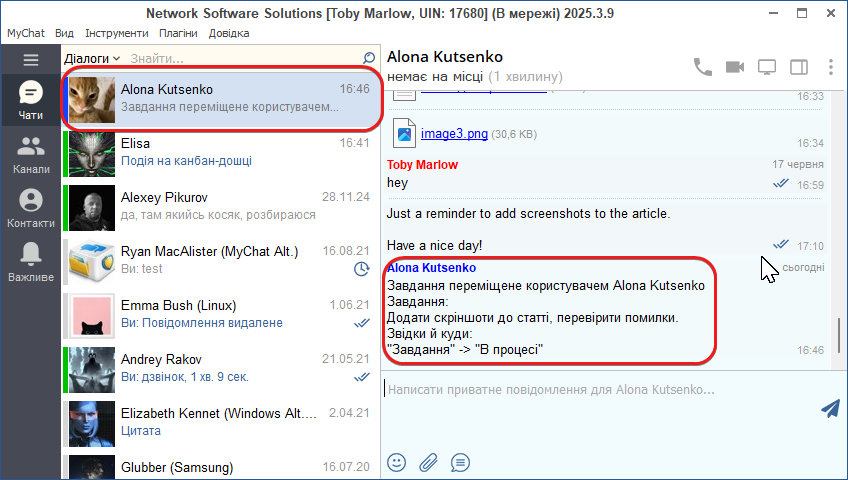Viewport: 848px width, 480px height.
Task: Click the hamburger menu icon
Action: [x=30, y=60]
